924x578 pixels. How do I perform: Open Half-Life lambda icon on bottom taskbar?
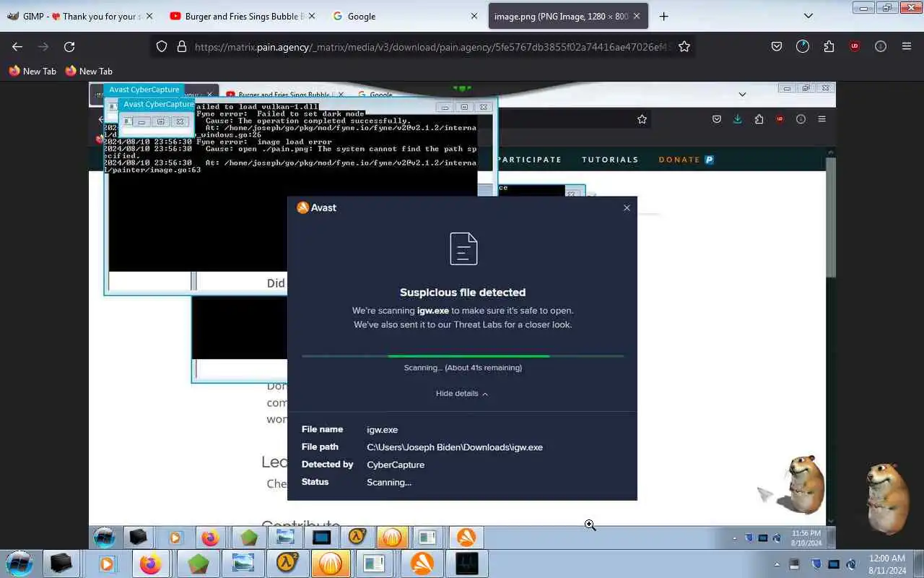coord(287,564)
